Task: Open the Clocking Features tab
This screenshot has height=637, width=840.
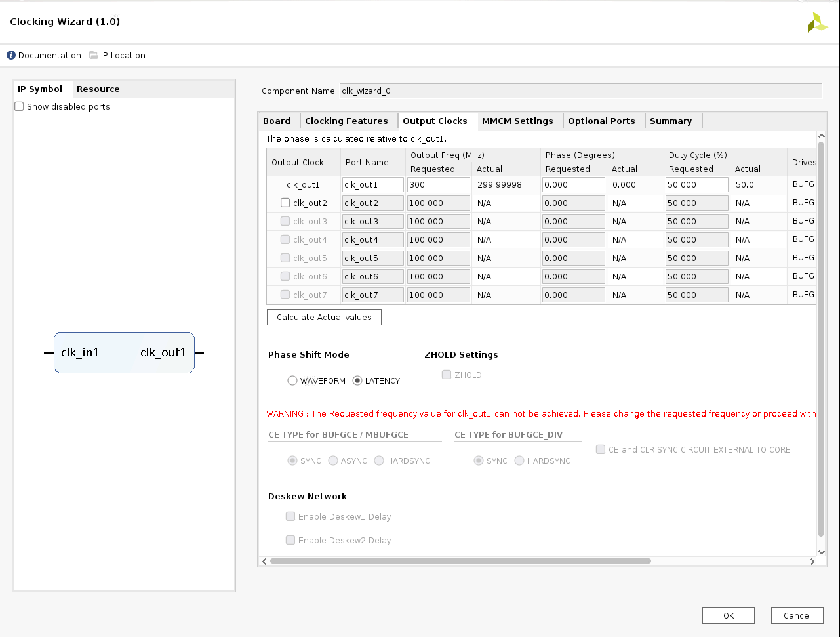Action: 346,121
